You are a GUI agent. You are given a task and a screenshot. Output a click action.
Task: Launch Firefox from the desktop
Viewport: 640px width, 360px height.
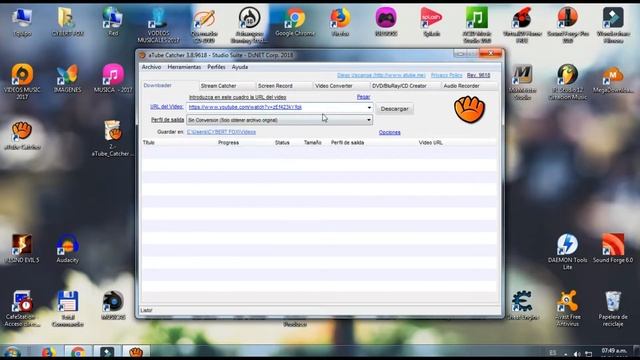tap(340, 22)
